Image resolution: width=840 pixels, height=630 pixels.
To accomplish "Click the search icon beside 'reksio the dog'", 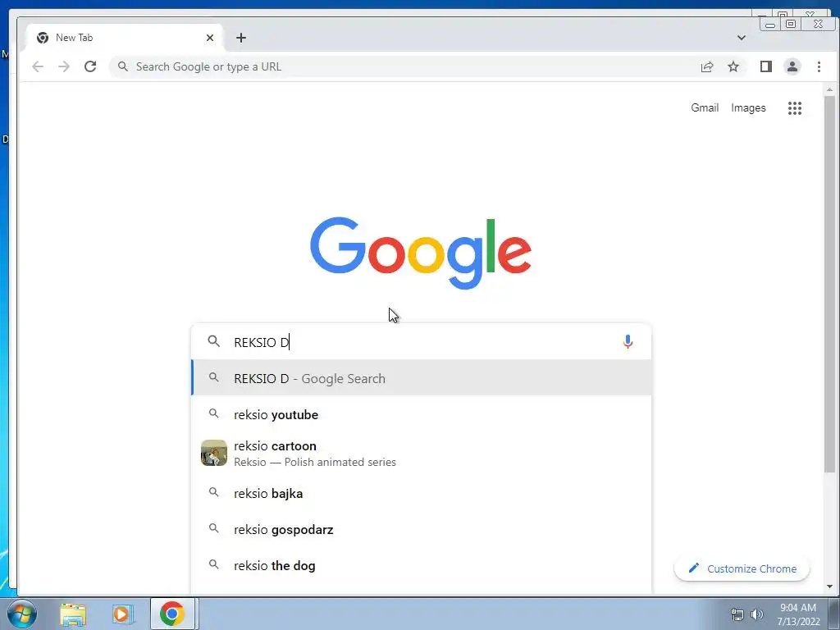I will pyautogui.click(x=214, y=564).
